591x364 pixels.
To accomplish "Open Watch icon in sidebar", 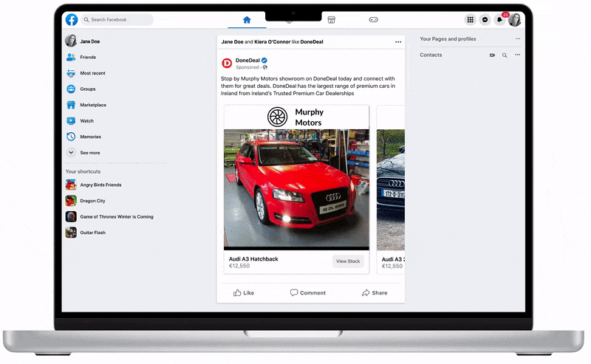I will [x=71, y=121].
